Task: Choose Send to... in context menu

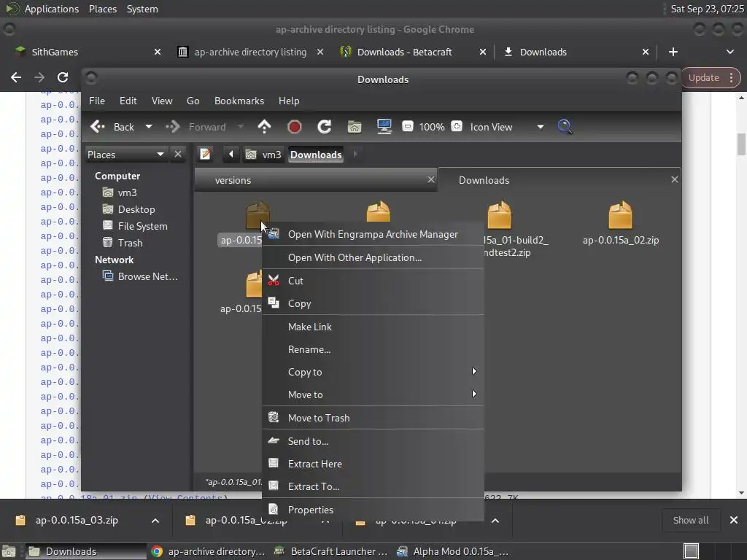Action: (373, 441)
